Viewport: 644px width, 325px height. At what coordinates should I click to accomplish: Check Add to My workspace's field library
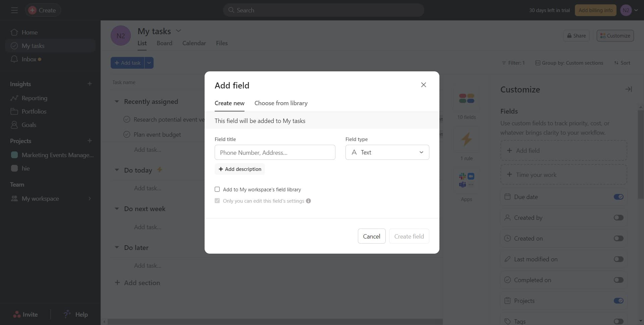[x=217, y=189]
